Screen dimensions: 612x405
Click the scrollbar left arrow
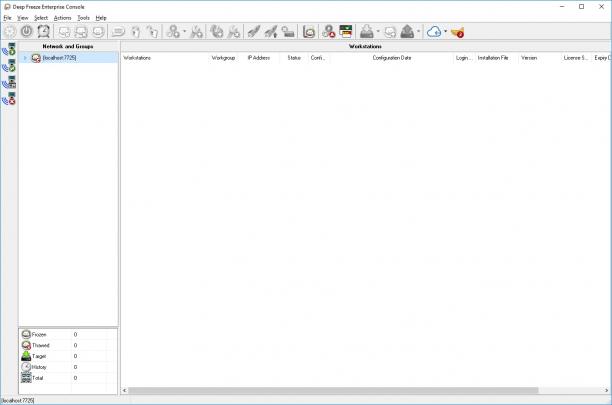(125, 390)
